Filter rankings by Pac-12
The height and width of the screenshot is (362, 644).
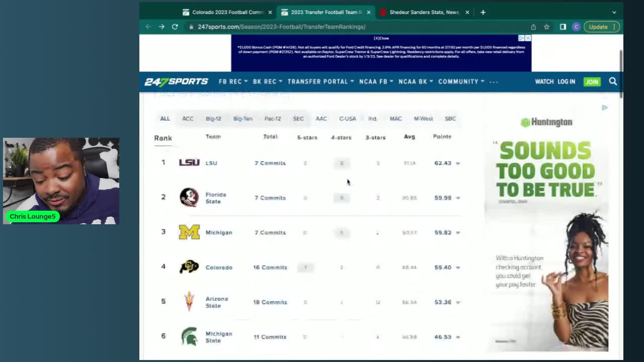(273, 119)
